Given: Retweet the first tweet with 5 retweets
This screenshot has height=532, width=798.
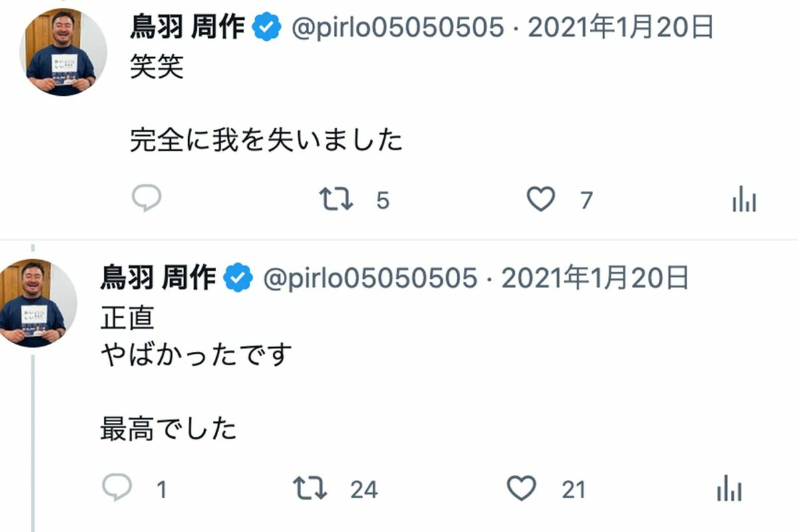Looking at the screenshot, I should click(336, 199).
